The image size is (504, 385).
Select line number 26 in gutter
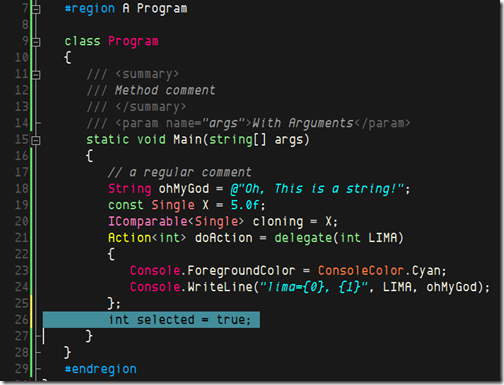pos(22,320)
